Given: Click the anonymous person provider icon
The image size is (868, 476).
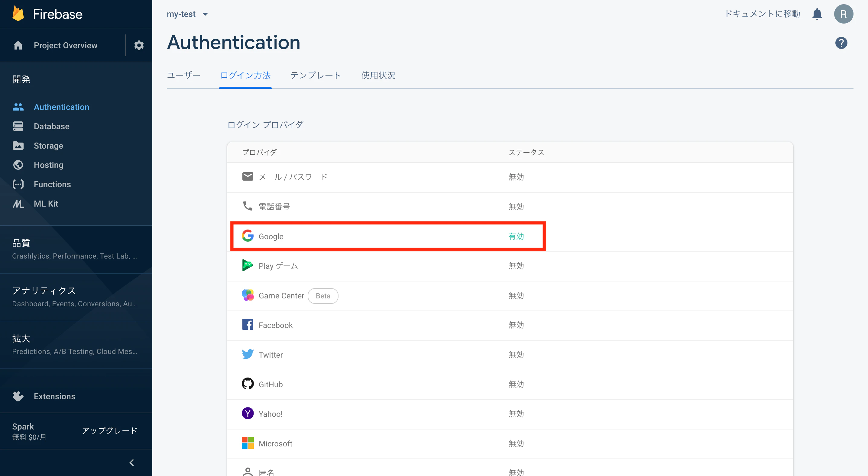Looking at the screenshot, I should [248, 472].
